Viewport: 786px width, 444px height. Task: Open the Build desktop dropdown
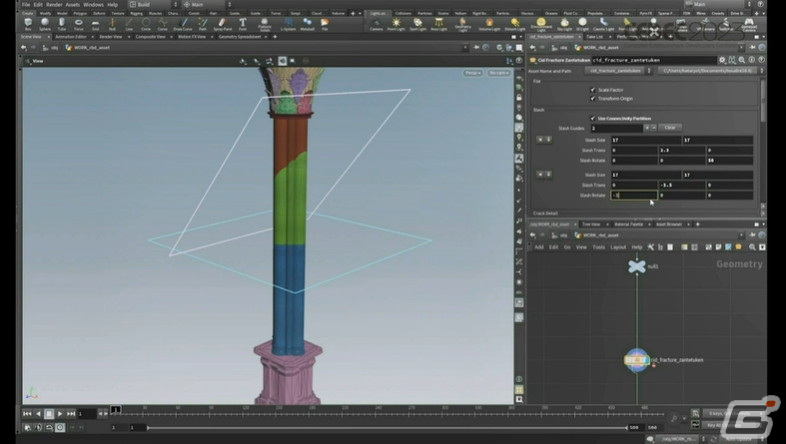coord(152,5)
